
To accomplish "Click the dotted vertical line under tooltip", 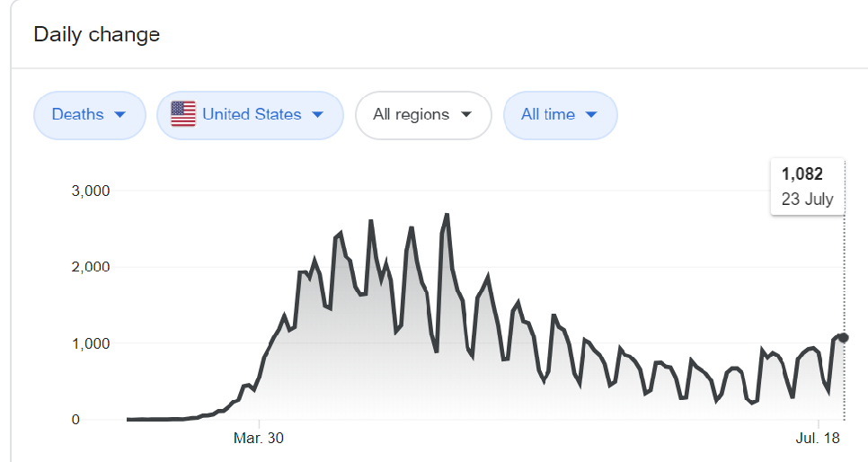I will pyautogui.click(x=844, y=270).
